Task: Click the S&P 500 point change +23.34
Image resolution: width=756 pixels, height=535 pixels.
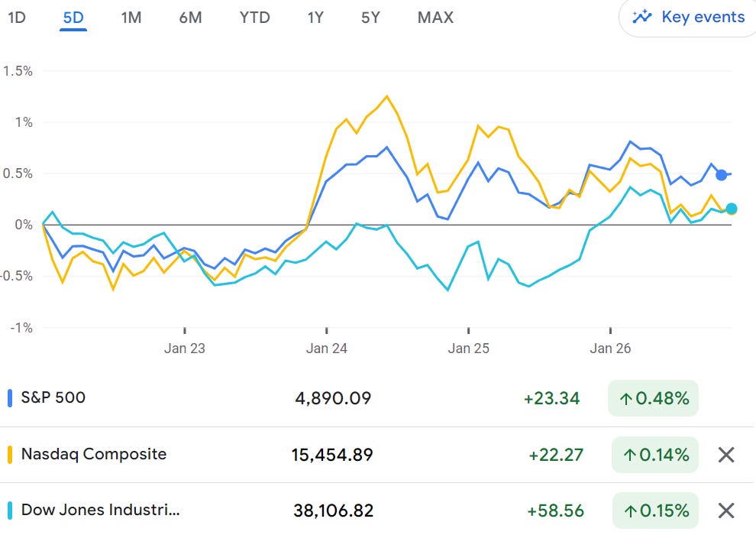Action: click(551, 398)
